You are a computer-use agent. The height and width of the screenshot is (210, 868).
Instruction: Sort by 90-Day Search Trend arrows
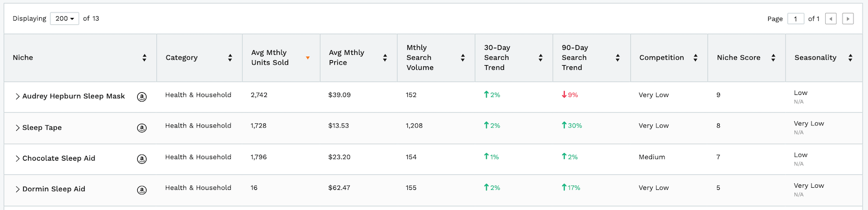[x=617, y=58]
